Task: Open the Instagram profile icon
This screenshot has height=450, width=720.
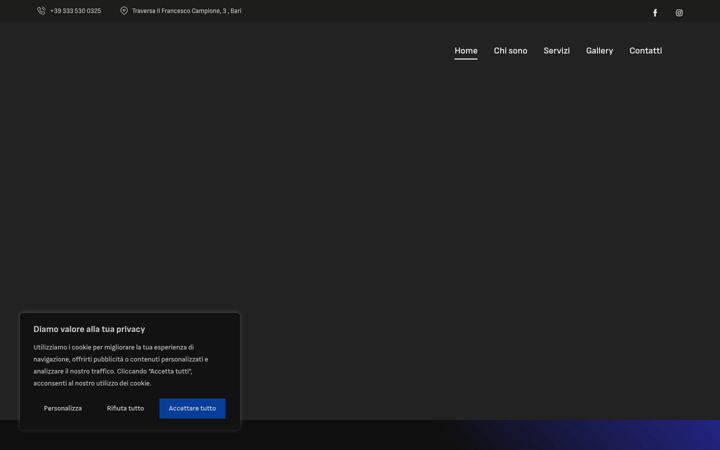Action: pos(679,13)
